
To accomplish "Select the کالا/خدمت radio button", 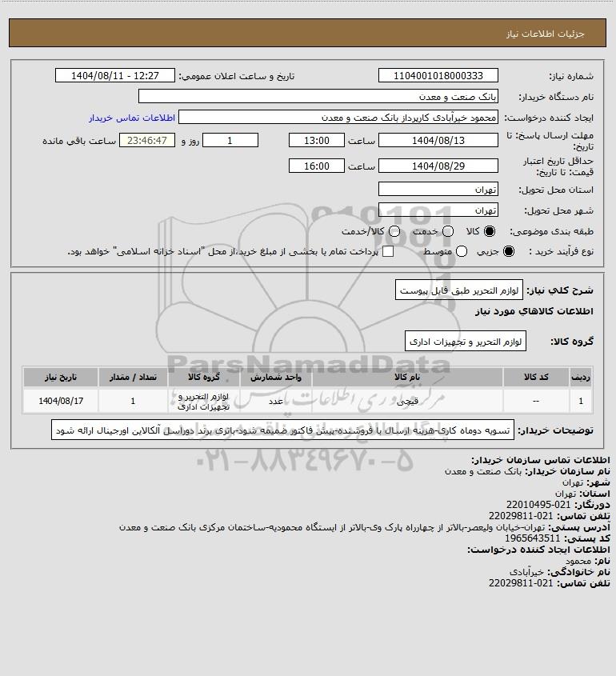I will [394, 231].
